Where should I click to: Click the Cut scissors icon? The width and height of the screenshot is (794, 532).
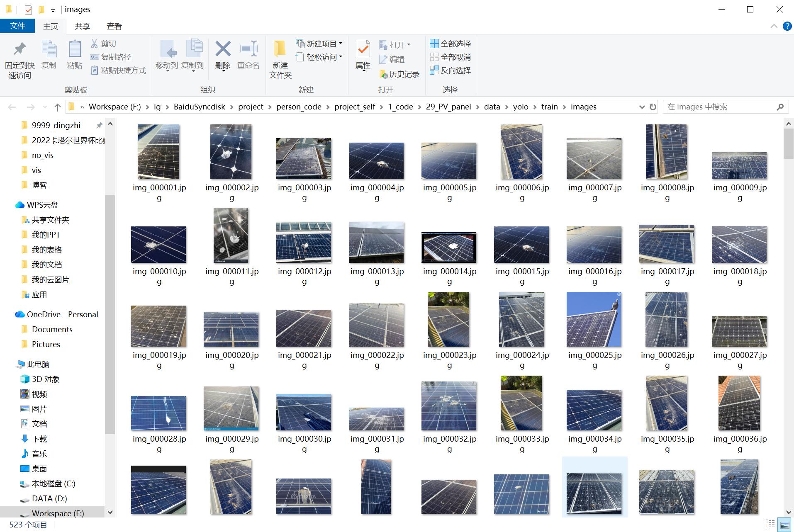(95, 44)
